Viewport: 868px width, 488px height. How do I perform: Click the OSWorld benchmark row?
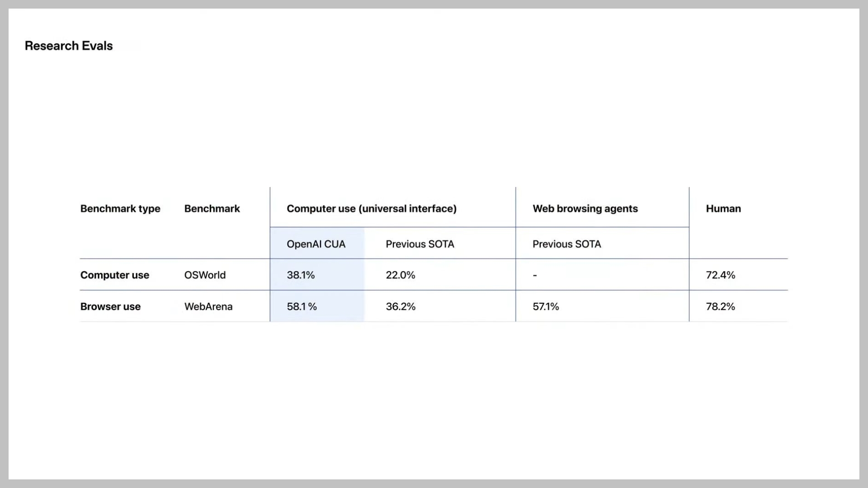(434, 275)
